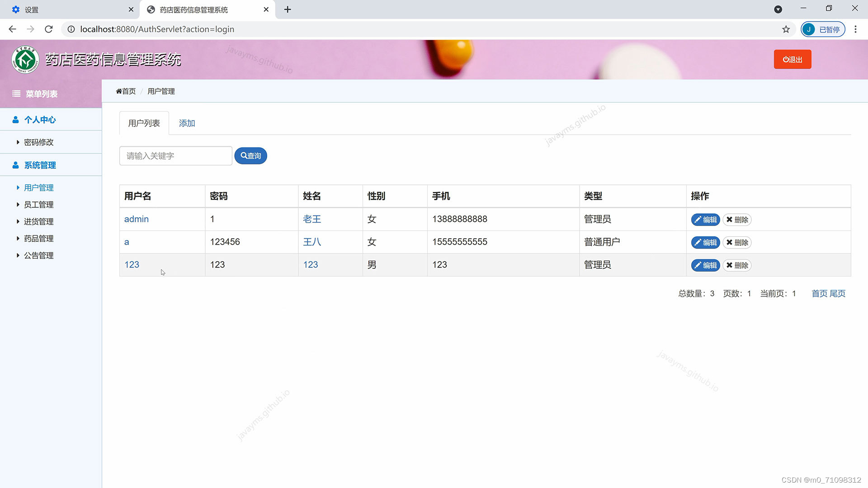Image resolution: width=868 pixels, height=488 pixels.
Task: Delete the 王八 user row
Action: (x=737, y=243)
